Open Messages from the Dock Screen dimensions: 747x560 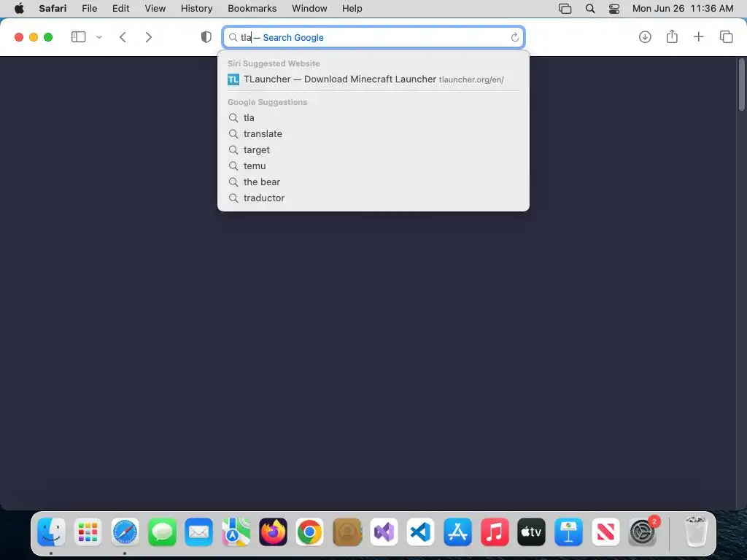[162, 532]
